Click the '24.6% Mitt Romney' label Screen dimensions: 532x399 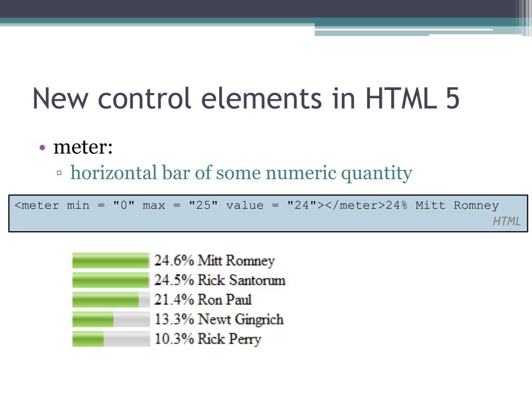tap(215, 261)
